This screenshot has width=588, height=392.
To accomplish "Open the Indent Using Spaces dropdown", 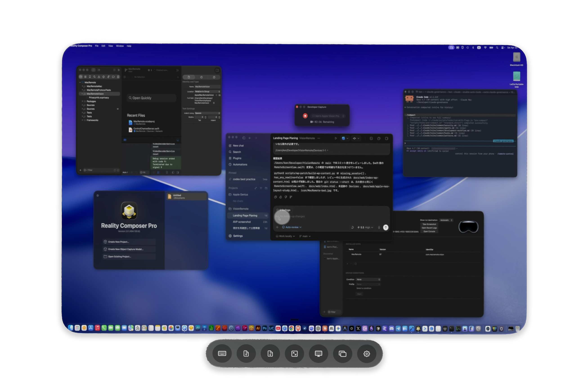I will [x=207, y=113].
